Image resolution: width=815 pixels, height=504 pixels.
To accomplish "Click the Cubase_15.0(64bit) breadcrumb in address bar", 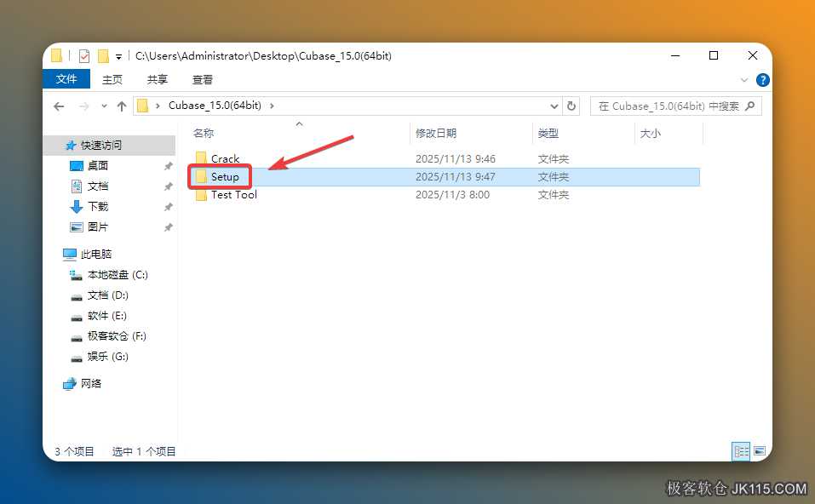I will tap(215, 106).
